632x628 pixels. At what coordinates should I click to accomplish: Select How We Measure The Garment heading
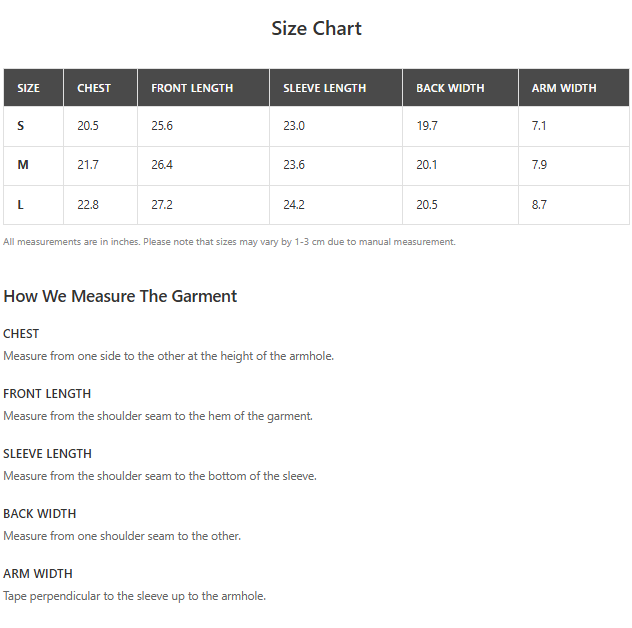click(x=120, y=296)
